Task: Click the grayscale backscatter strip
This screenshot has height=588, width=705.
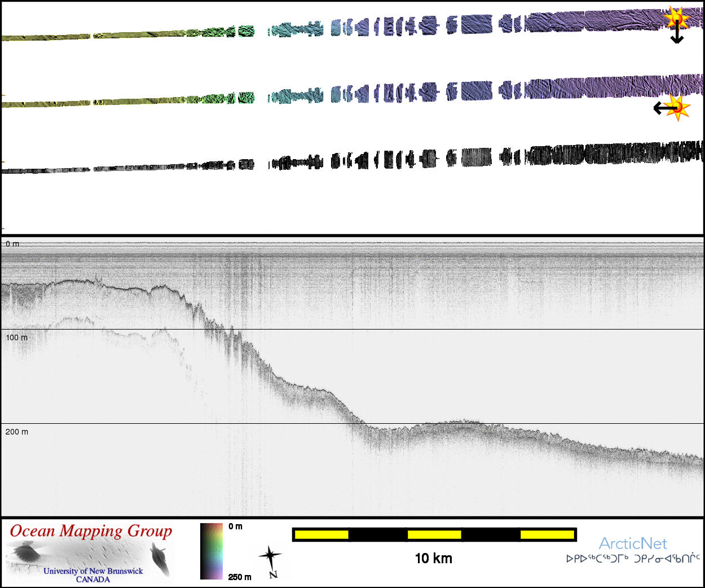Action: coord(395,159)
